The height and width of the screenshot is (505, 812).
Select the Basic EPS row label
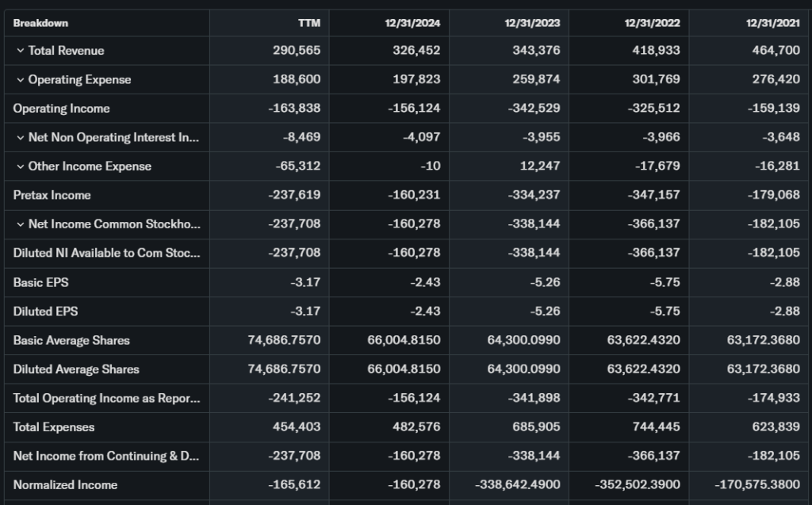point(40,282)
